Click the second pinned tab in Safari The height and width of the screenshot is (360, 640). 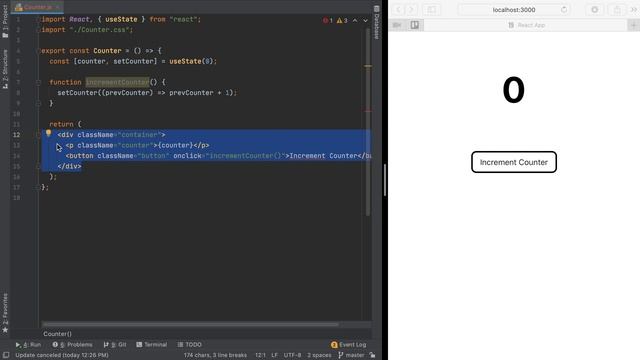415,25
